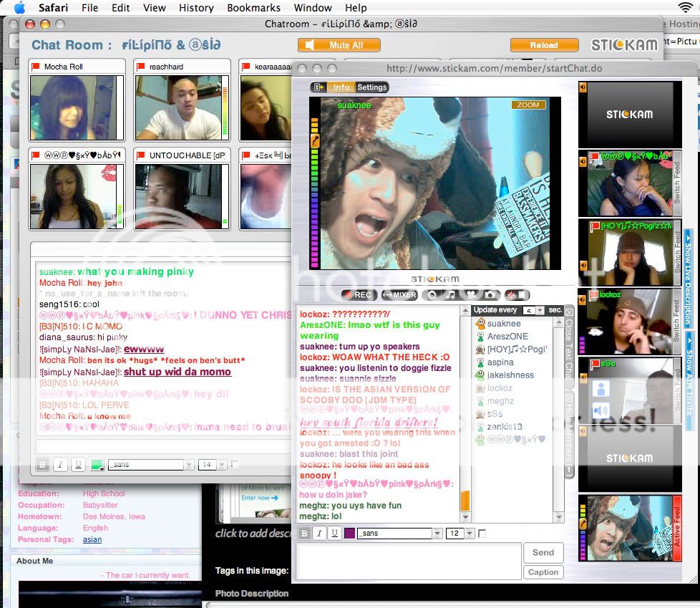Toggle bold text formatting
The image size is (700, 608).
pos(304,534)
